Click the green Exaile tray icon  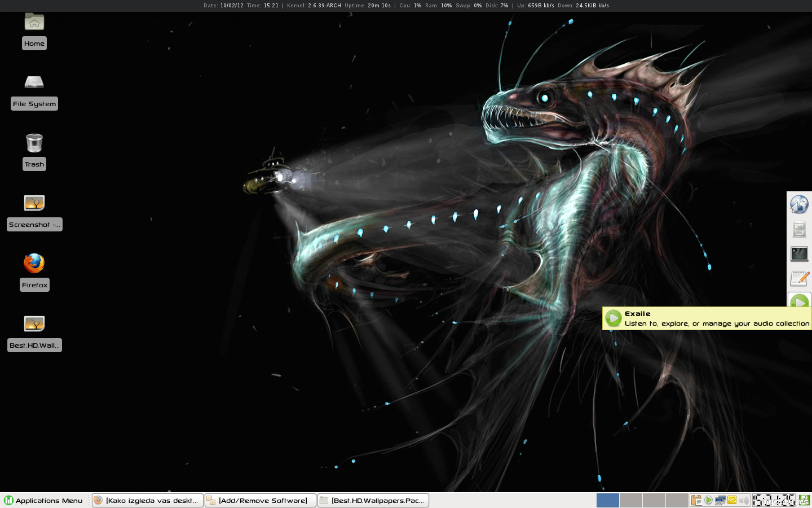pos(708,501)
